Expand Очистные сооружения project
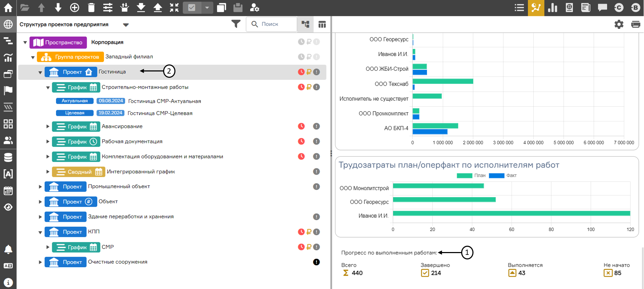The image size is (644, 289). pos(40,262)
